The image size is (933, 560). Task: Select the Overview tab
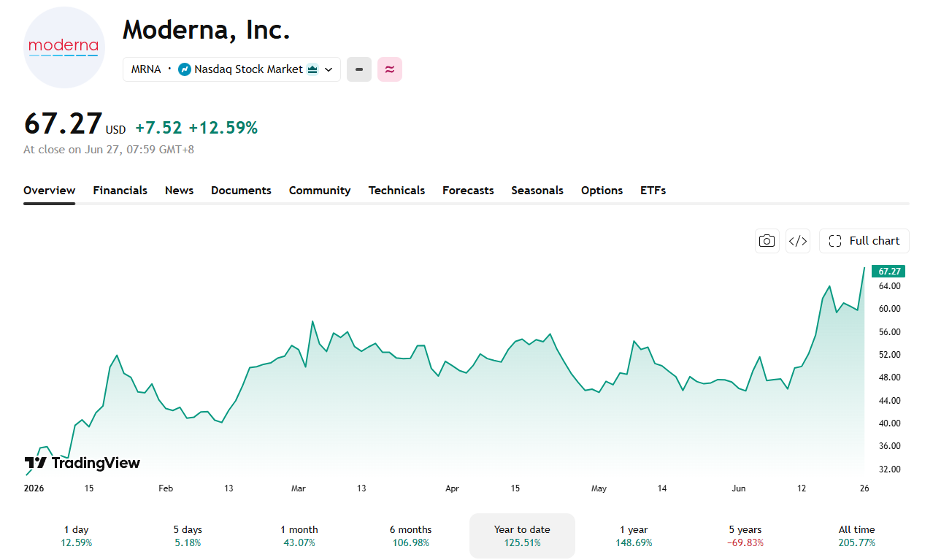pyautogui.click(x=49, y=191)
